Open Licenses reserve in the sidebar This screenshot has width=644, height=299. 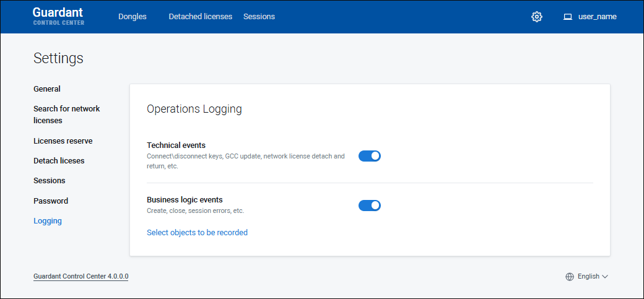63,141
